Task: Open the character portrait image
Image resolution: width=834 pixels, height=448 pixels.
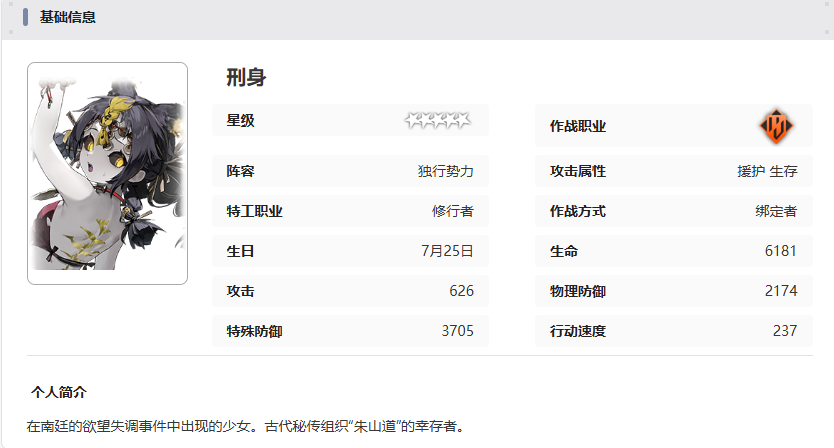Action: point(107,173)
